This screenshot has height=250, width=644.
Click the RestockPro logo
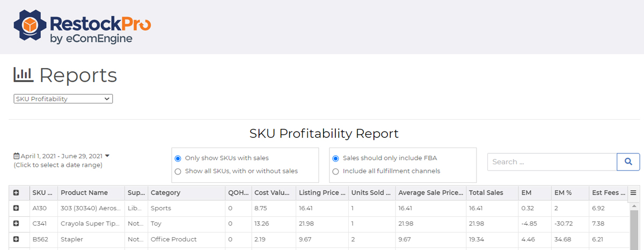pyautogui.click(x=82, y=27)
